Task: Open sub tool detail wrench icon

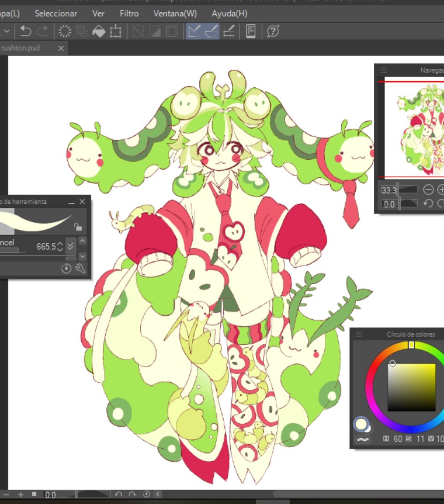Action: (81, 269)
